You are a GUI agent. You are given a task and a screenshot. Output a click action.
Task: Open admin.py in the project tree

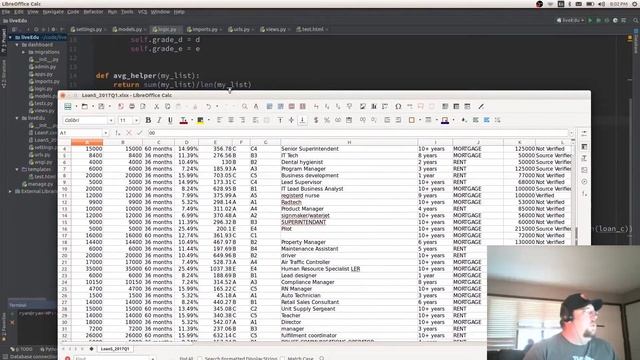[x=42, y=67]
